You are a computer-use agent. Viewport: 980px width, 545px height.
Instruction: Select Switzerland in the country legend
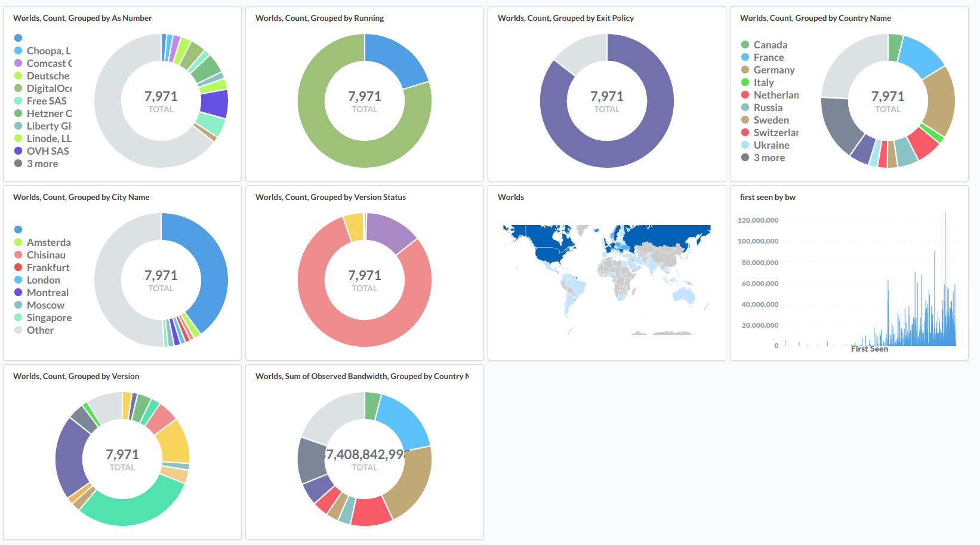coord(770,133)
